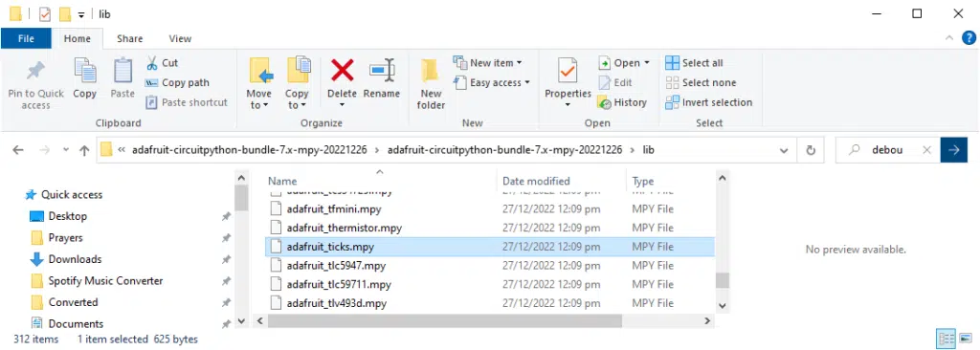Click Invert selection button

(709, 102)
